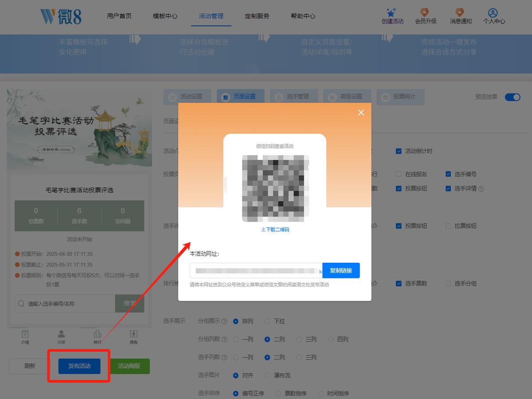Toggle 投票按钮 checkbox beside 选手详情
This screenshot has height=399, width=532.
(x=399, y=189)
